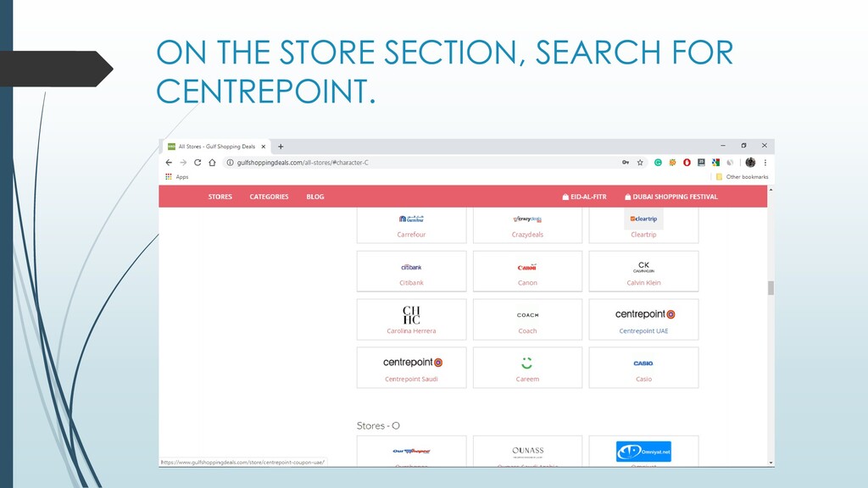Go back with the browser back arrow
Image resolution: width=868 pixels, height=488 pixels.
(x=169, y=163)
